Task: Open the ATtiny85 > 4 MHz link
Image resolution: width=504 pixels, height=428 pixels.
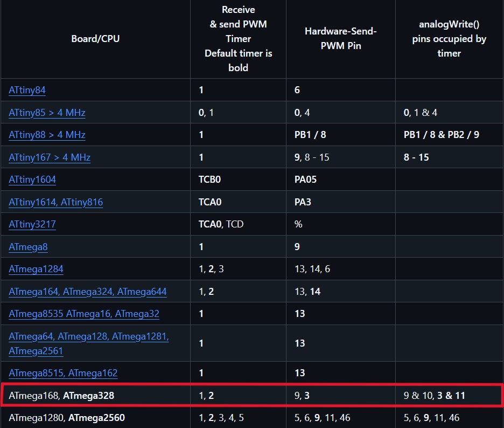Action: click(47, 113)
